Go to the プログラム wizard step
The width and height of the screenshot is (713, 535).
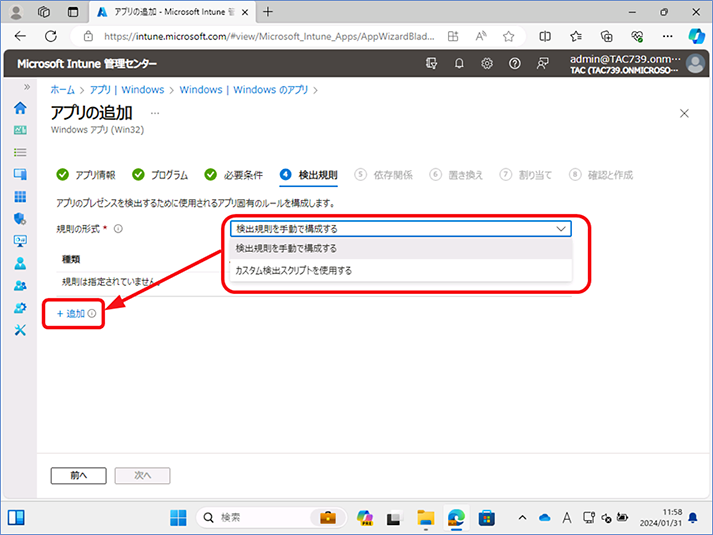160,175
